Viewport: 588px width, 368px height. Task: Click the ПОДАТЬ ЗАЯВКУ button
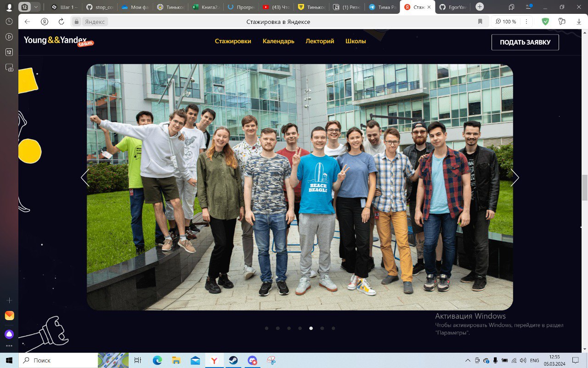pyautogui.click(x=525, y=42)
